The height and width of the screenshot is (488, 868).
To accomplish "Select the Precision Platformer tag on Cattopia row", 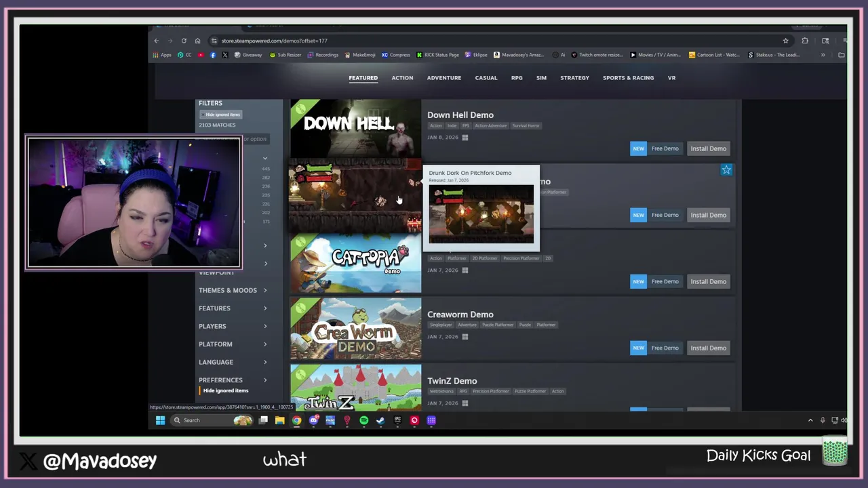I will [521, 258].
